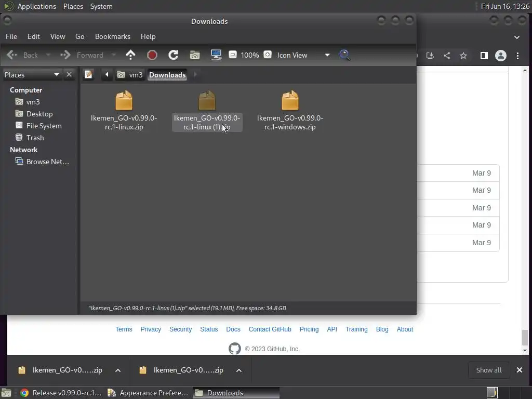Viewport: 532px width, 399px height.
Task: Open the Go menu
Action: pos(79,36)
